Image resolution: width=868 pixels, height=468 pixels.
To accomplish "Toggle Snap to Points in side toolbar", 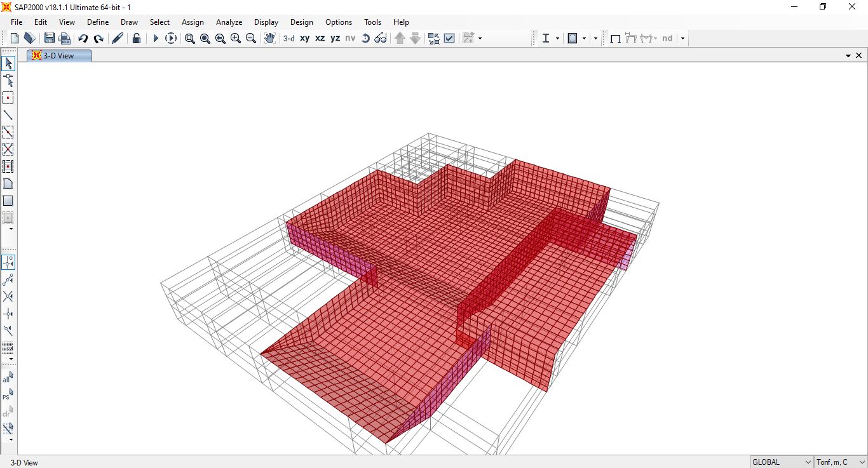I will point(8,262).
